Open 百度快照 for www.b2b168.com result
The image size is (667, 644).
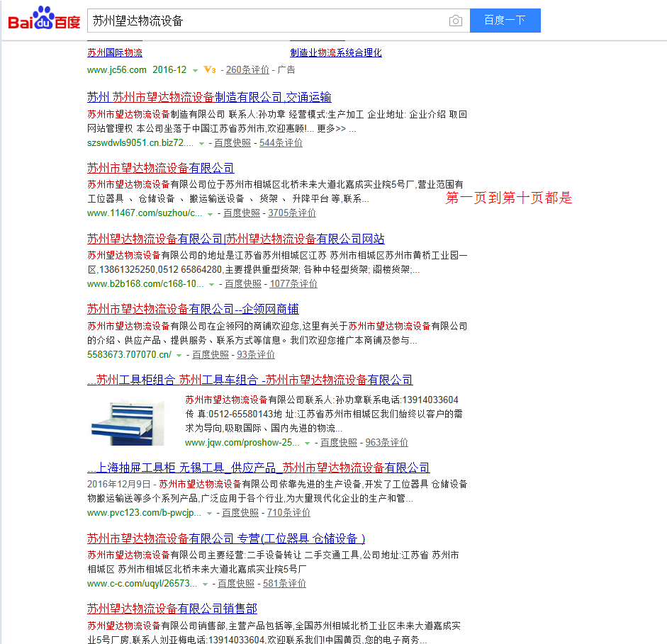243,283
